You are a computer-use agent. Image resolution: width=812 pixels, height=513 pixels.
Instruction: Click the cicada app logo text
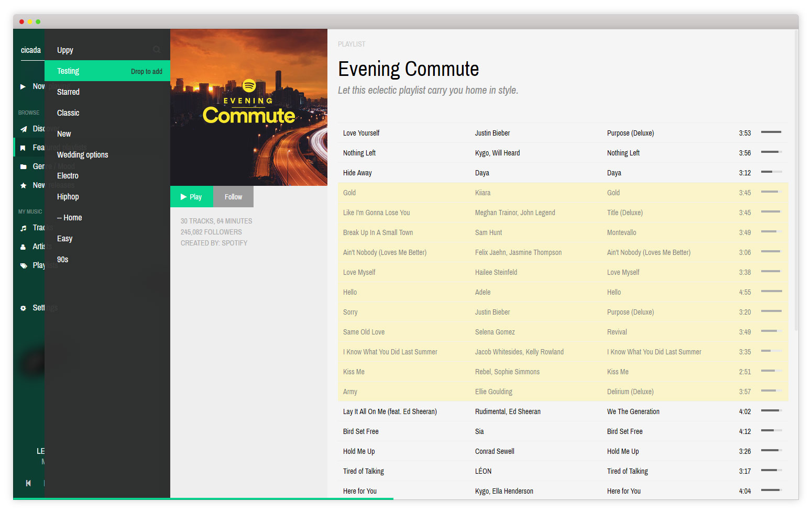30,50
